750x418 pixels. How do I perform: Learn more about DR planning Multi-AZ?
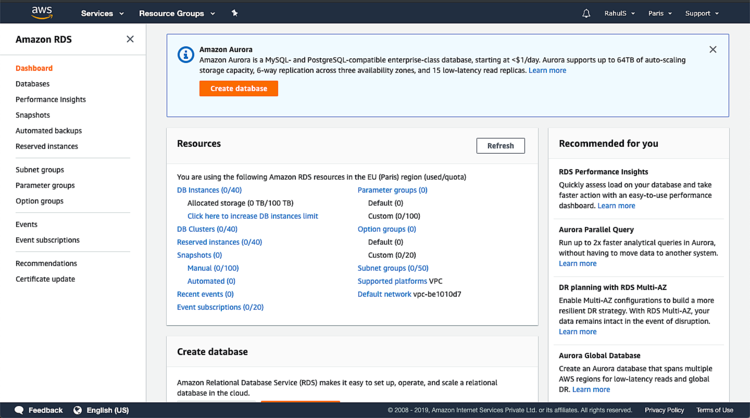577,332
